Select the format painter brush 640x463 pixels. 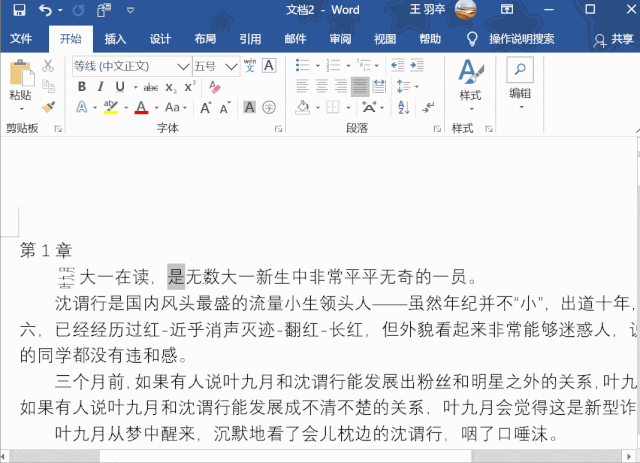pyautogui.click(x=48, y=107)
